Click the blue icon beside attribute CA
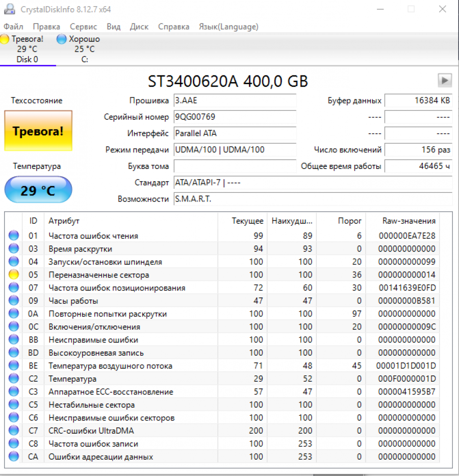 [x=14, y=457]
